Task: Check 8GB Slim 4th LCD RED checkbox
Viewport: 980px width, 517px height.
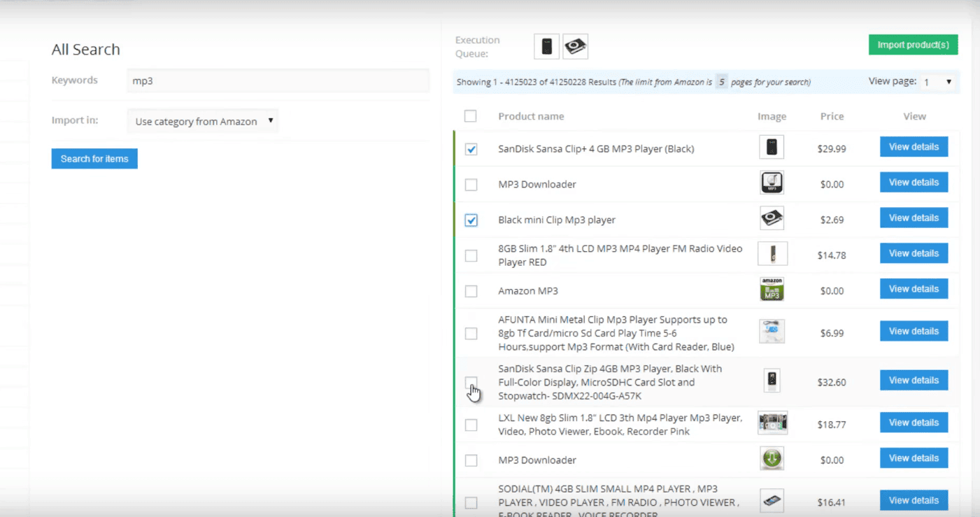Action: click(471, 256)
